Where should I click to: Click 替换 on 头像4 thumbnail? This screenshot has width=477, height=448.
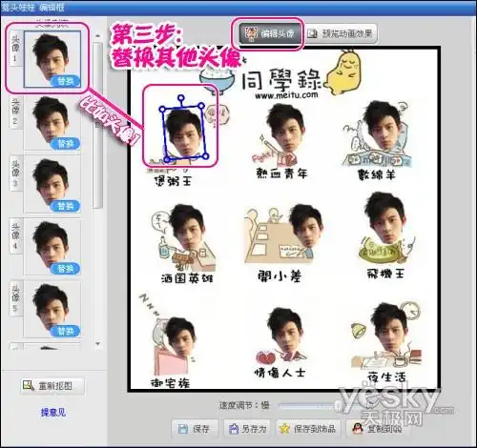pos(65,269)
